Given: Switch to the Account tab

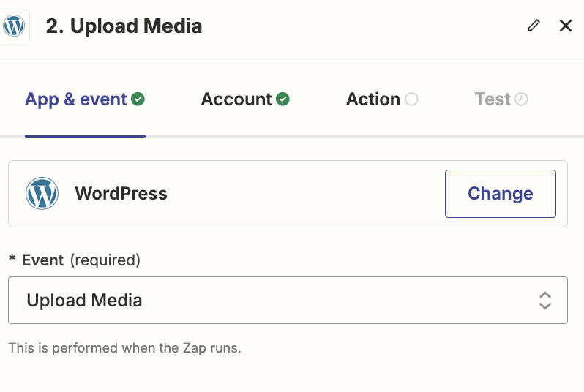Looking at the screenshot, I should click(x=236, y=99).
